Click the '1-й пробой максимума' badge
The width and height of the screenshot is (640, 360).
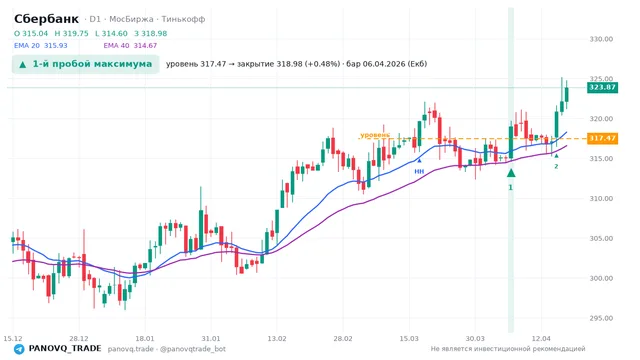(x=85, y=64)
